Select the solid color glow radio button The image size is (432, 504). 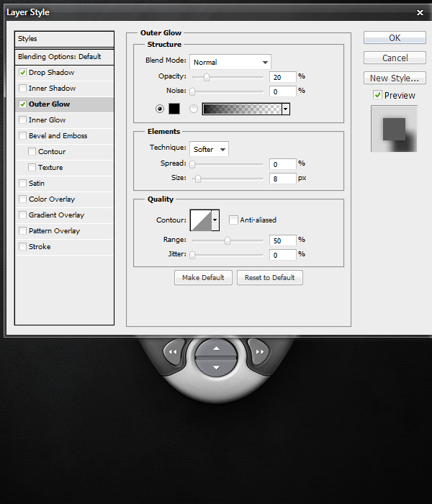[x=160, y=109]
